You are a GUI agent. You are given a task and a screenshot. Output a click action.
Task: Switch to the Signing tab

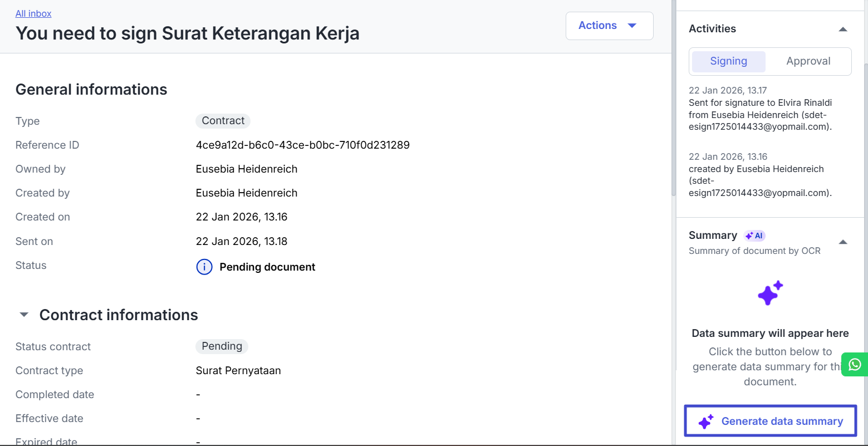pyautogui.click(x=728, y=61)
